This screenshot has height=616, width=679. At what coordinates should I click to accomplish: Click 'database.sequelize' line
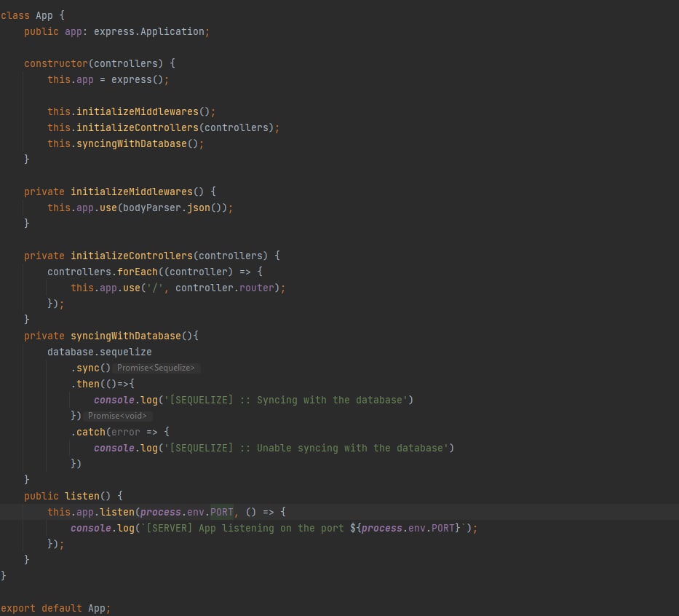pos(100,352)
